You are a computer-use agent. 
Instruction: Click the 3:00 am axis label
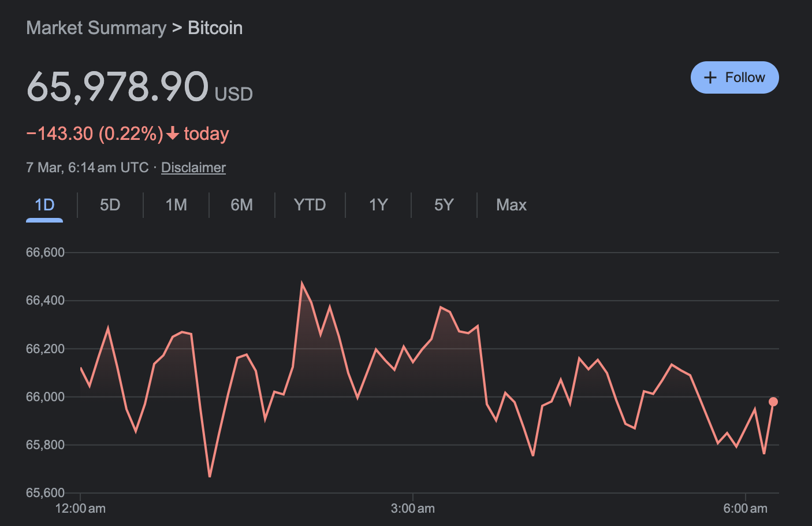click(x=412, y=509)
